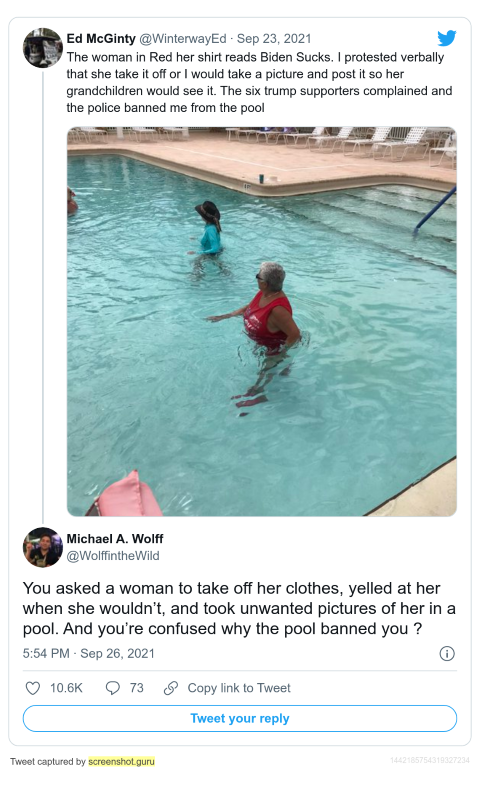Image resolution: width=480 pixels, height=785 pixels.
Task: Click the 73 replies count
Action: coord(137,688)
